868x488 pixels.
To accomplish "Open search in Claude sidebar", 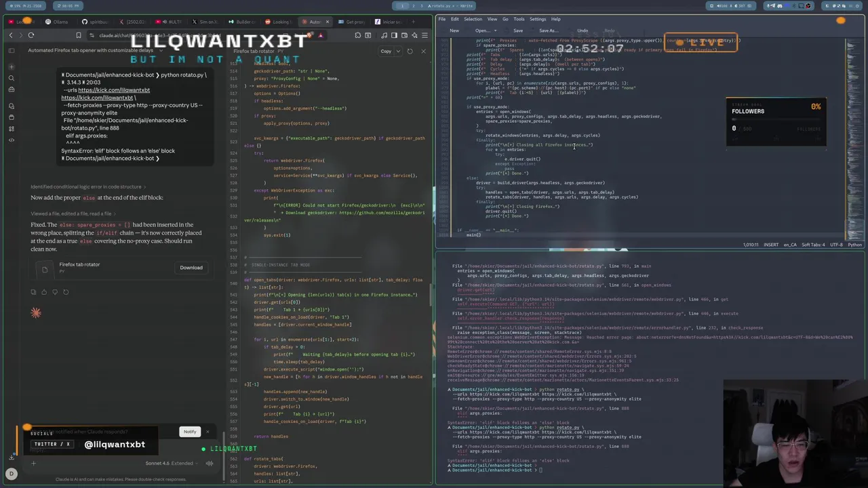I will point(12,79).
